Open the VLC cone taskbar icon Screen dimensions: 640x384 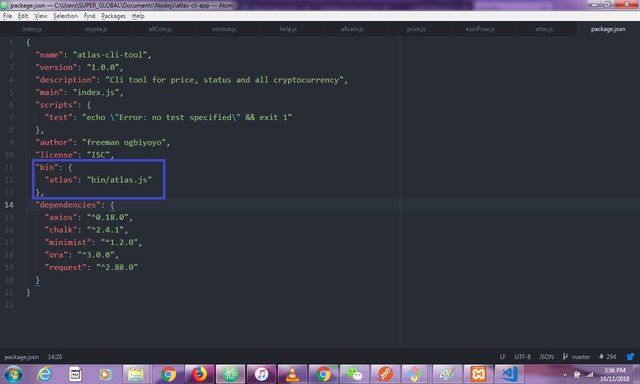coord(292,374)
